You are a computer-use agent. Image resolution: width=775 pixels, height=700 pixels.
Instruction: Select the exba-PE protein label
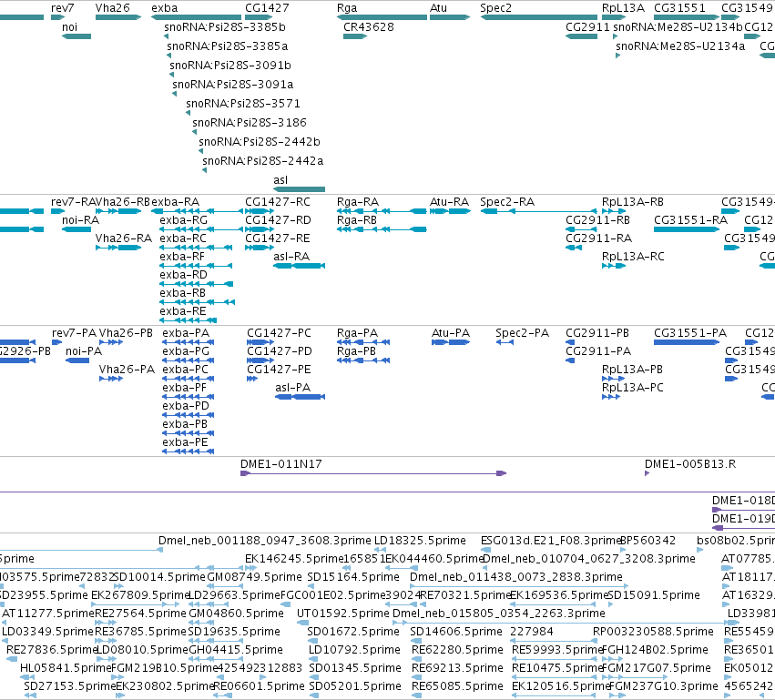[186, 442]
